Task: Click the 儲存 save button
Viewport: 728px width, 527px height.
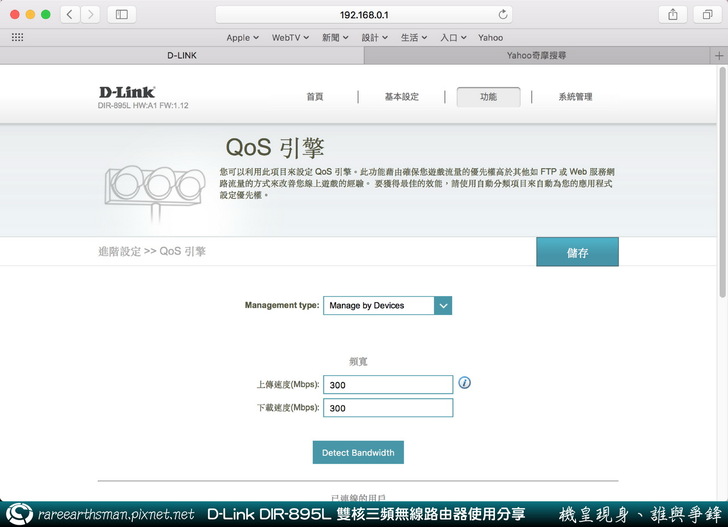Action: (577, 253)
